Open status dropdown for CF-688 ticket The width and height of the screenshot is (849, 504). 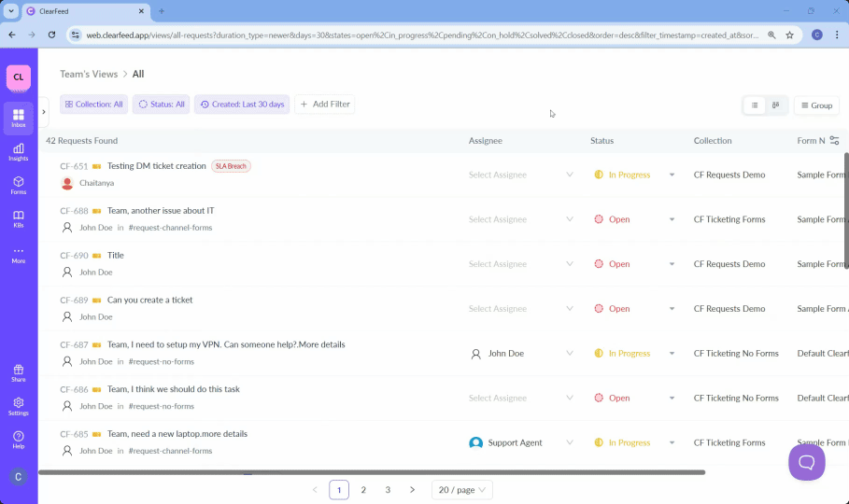click(x=672, y=219)
